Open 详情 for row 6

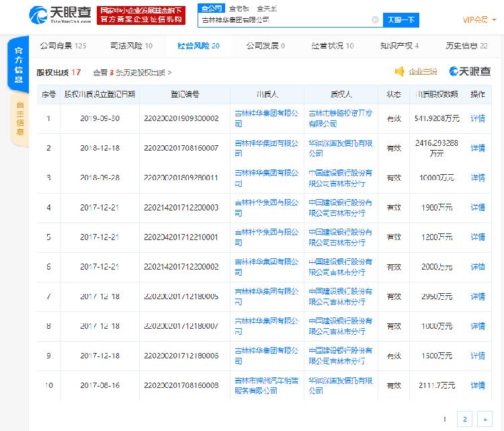point(478,267)
